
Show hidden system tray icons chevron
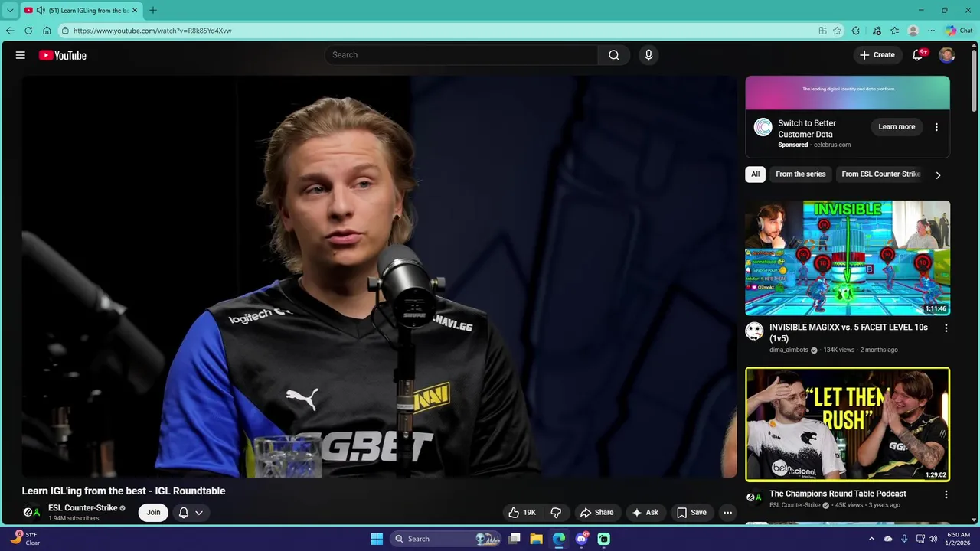(871, 539)
